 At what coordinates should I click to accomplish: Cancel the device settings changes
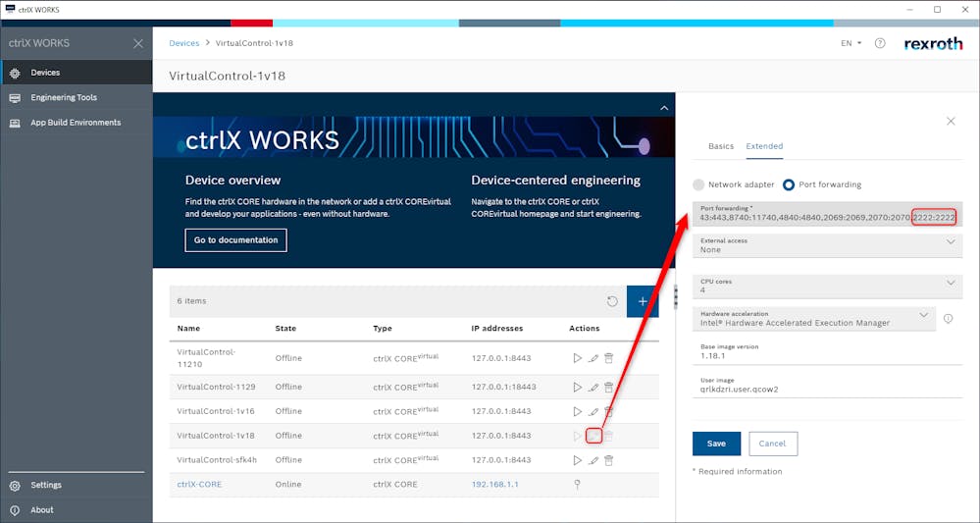[x=772, y=444]
